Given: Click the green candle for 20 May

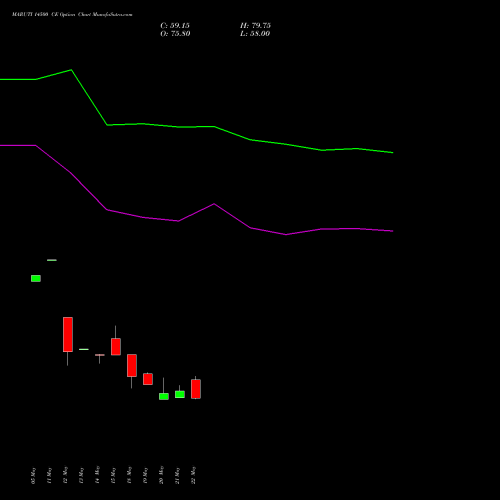Looking at the screenshot, I should pos(164,396).
